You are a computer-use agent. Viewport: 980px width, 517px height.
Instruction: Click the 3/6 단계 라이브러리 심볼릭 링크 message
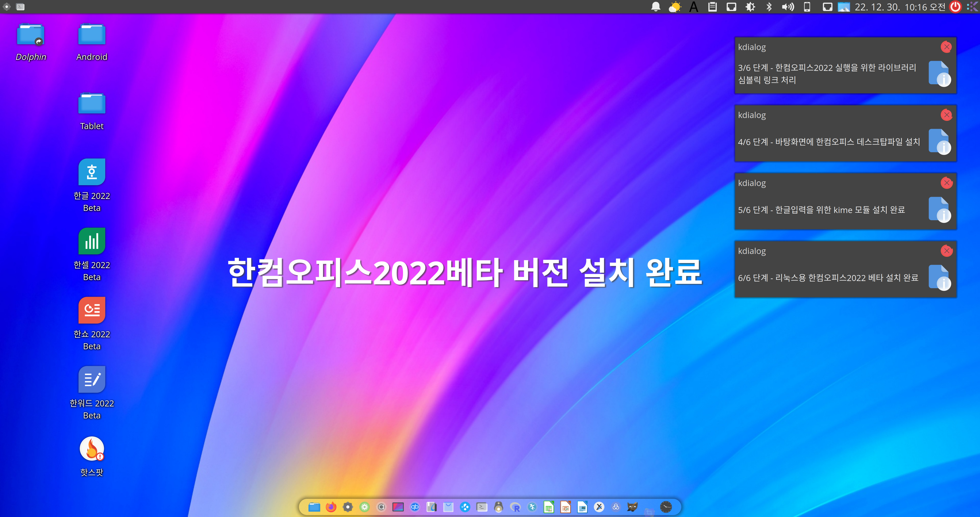tap(827, 74)
